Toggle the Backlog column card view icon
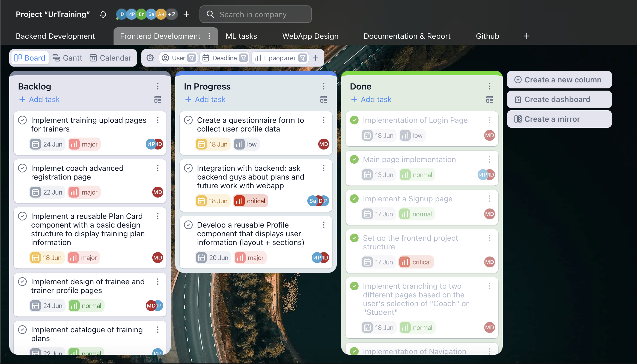The image size is (637, 364). 158,99
